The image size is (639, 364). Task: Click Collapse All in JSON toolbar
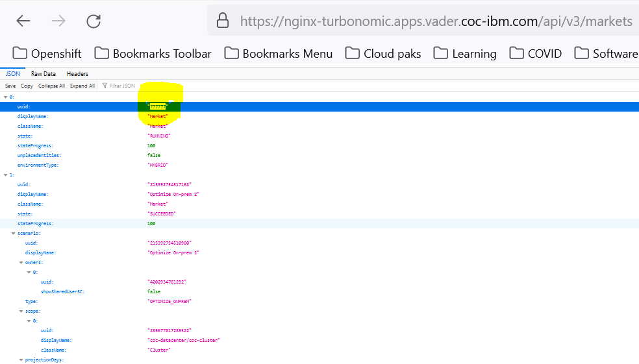pyautogui.click(x=51, y=86)
